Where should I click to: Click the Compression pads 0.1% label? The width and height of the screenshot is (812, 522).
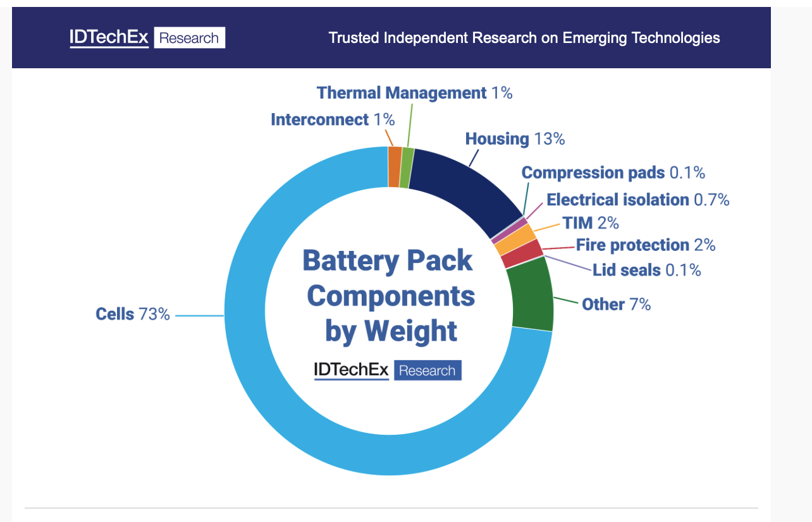tap(613, 173)
